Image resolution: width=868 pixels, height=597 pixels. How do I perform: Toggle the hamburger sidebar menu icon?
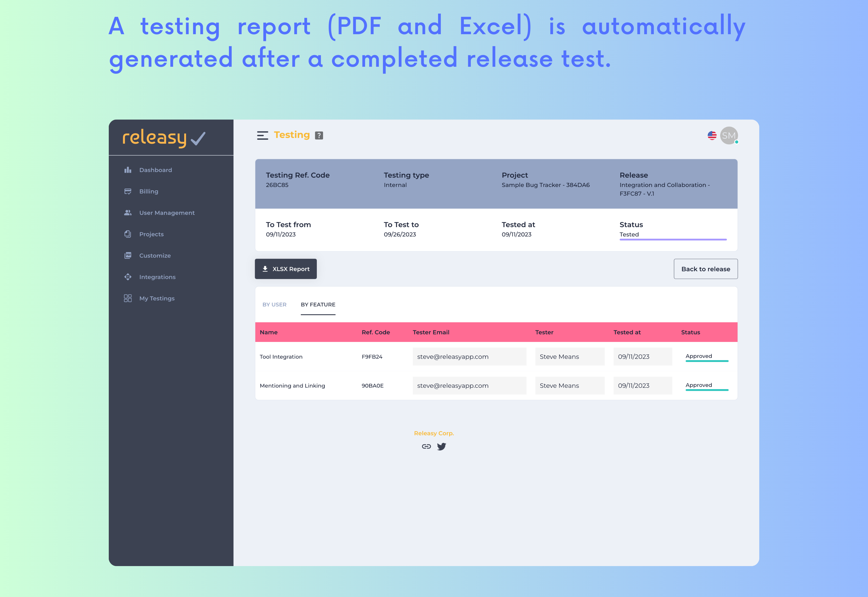(x=262, y=135)
